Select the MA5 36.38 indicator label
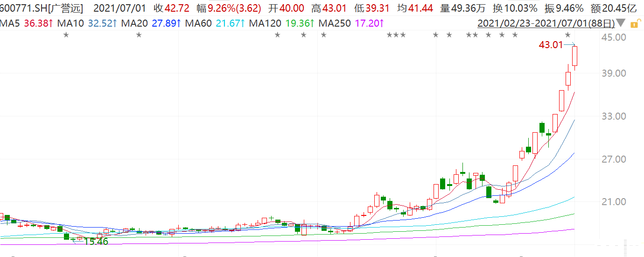The image size is (644, 257). tap(27, 23)
